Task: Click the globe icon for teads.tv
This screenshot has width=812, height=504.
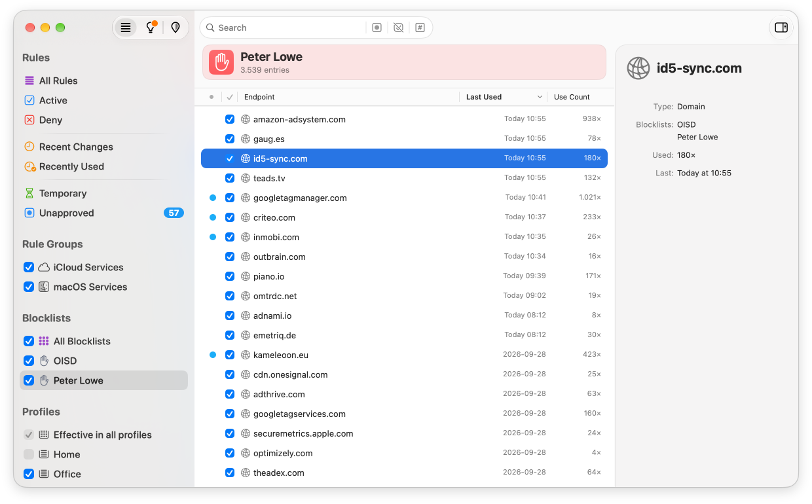Action: (246, 178)
